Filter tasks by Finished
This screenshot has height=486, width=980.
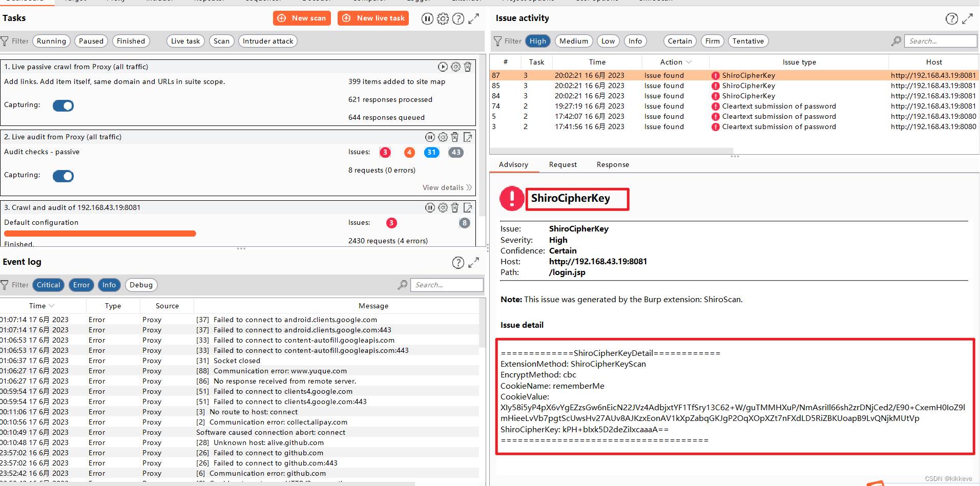(131, 41)
